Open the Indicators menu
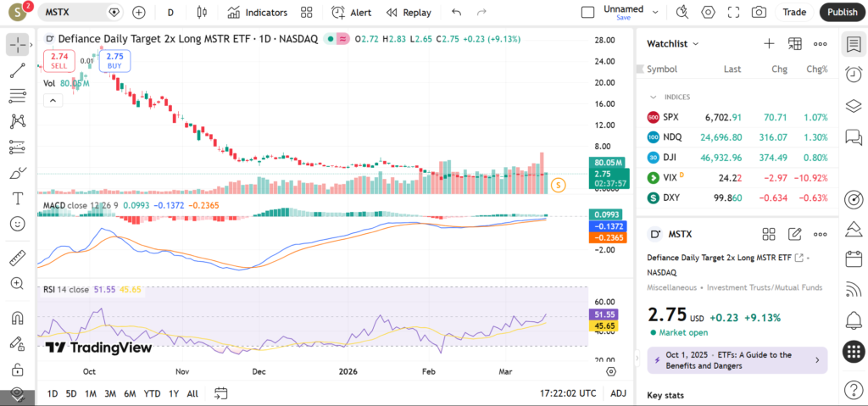 click(257, 13)
